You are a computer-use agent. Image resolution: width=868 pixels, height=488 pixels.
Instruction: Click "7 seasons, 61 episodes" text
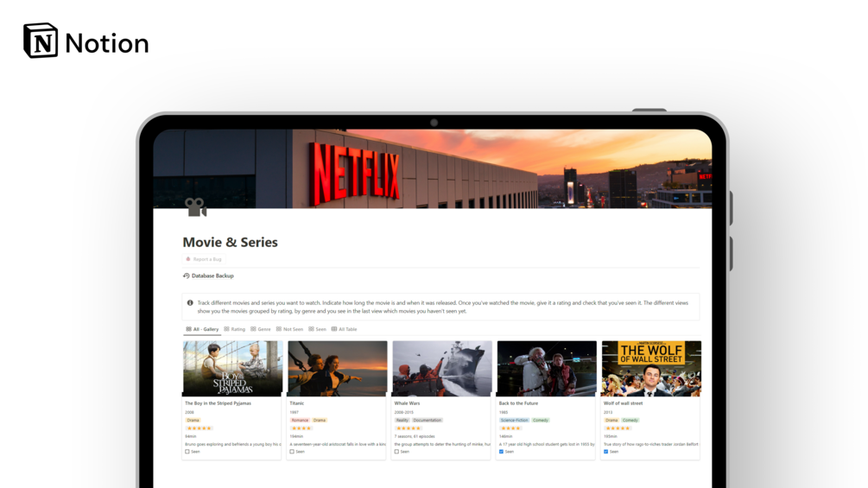(415, 436)
